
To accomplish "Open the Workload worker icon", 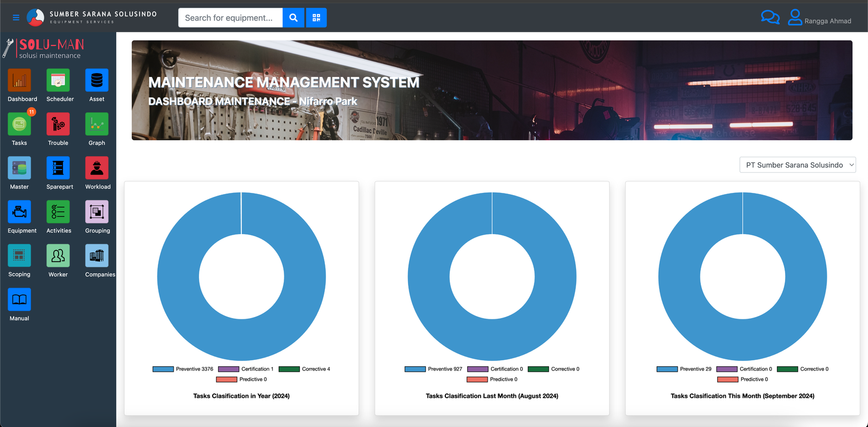I will [97, 168].
